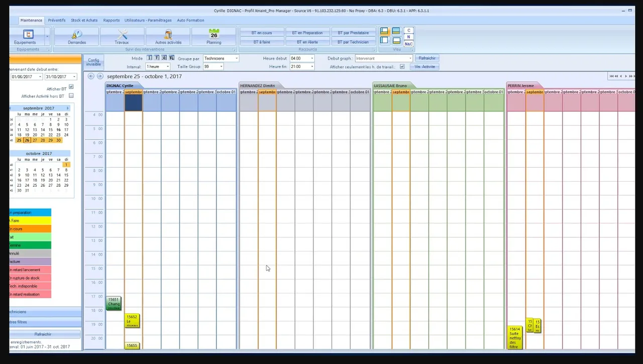Screen dimensions: 643x364
Task: Click the BT en cours shortcut
Action: [x=261, y=33]
